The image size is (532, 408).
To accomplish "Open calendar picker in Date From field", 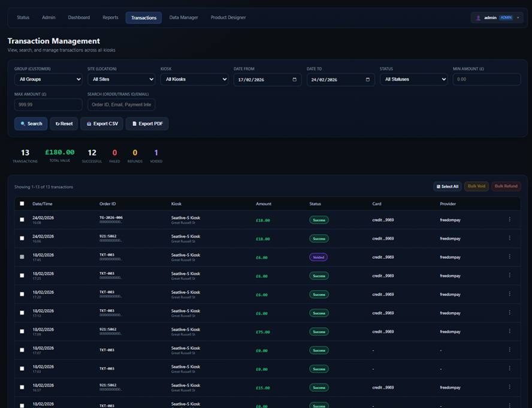I will click(294, 80).
